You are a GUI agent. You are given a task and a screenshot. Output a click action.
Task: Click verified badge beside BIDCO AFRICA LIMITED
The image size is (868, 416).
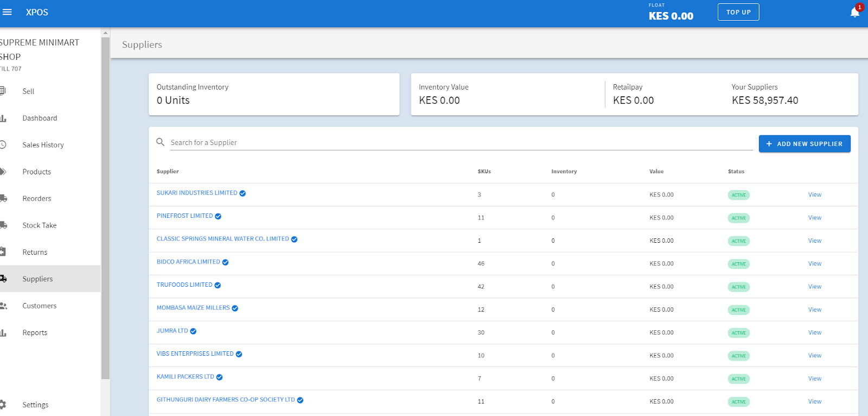[225, 262]
